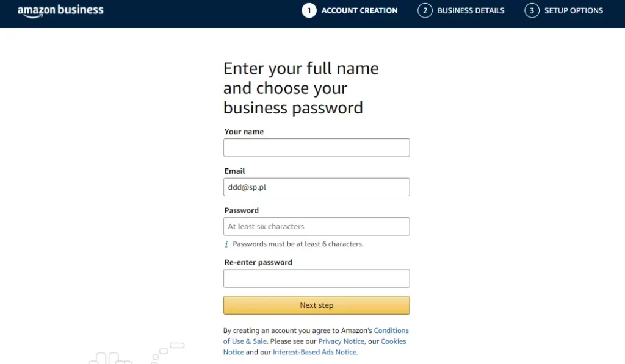Click the "Your name" field label
The width and height of the screenshot is (625, 364).
[x=244, y=132]
